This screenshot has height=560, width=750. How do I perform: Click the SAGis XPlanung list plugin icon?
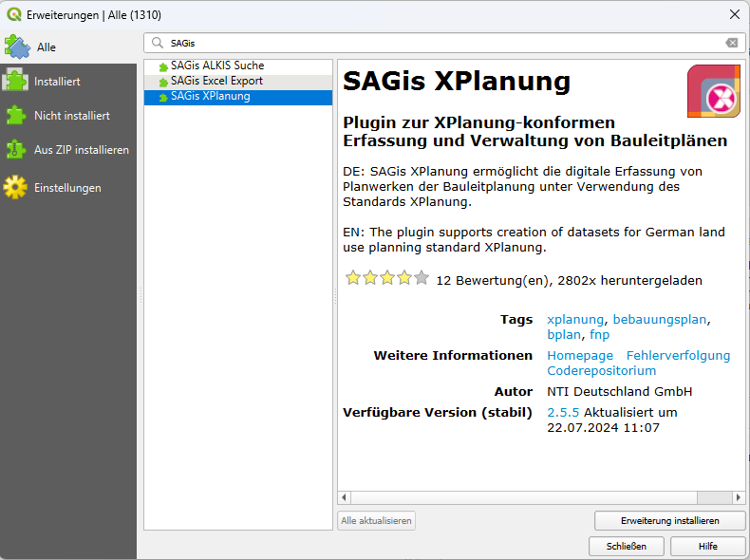coord(163,98)
